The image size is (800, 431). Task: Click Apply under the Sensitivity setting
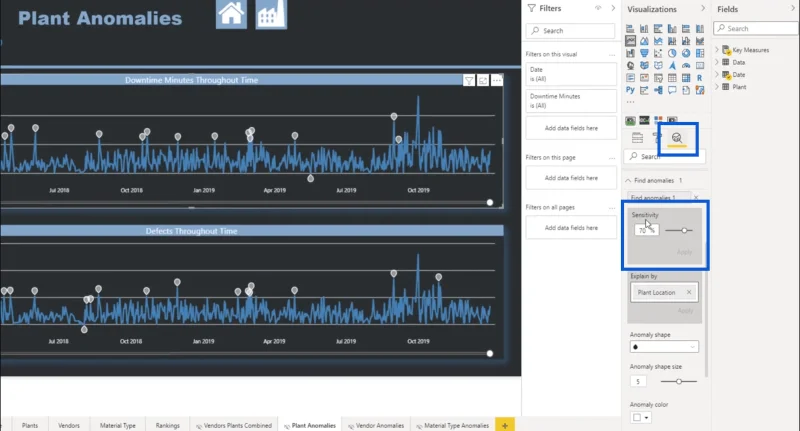point(684,252)
